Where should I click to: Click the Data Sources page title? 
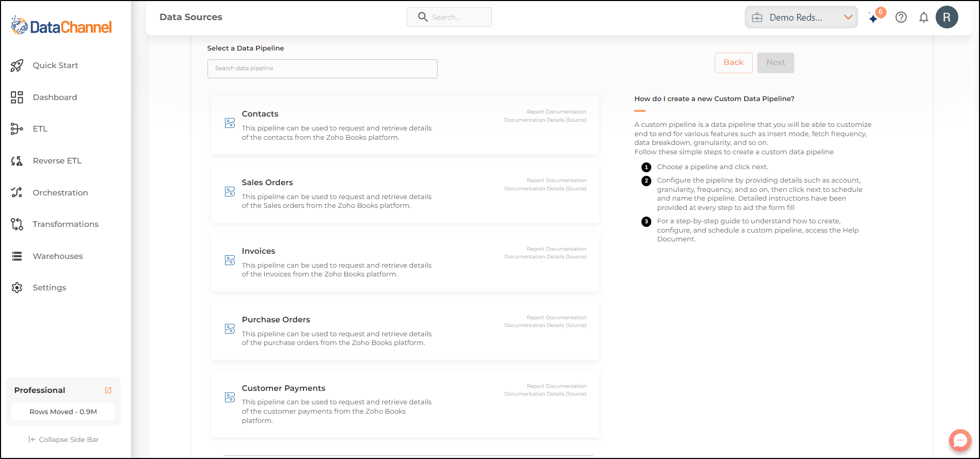[x=191, y=17]
